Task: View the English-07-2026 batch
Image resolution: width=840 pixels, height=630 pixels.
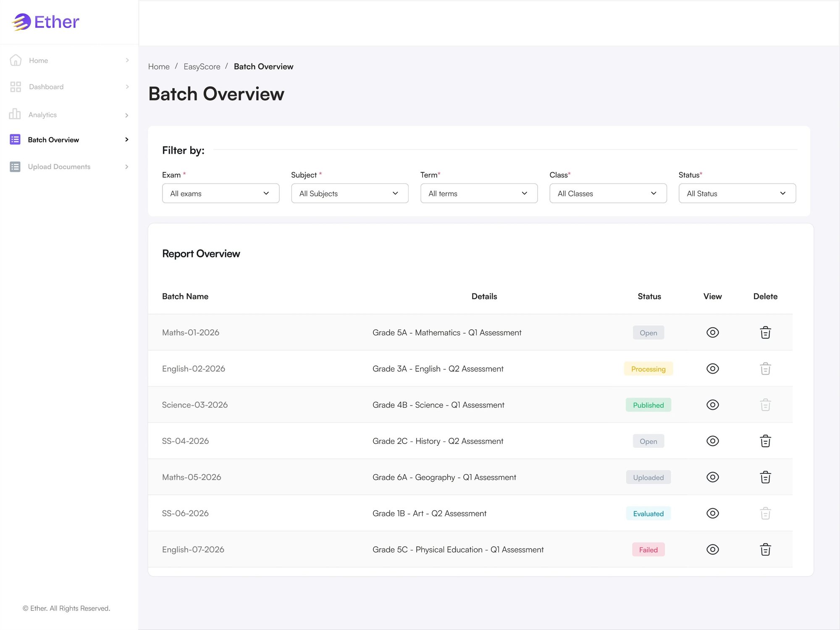Action: [x=713, y=549]
